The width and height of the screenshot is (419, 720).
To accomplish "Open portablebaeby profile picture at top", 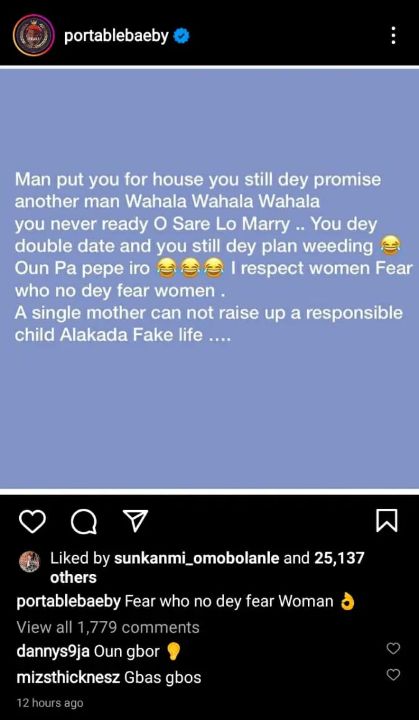I will click(34, 35).
